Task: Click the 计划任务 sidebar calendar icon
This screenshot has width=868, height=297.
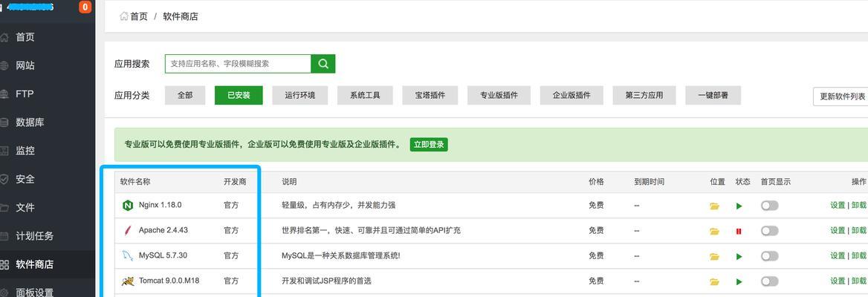Action: point(4,236)
